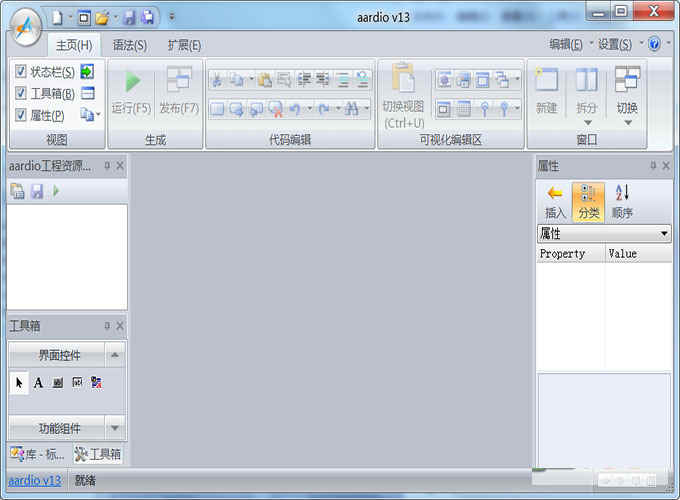Select the letter A label control in toolbox
The height and width of the screenshot is (500, 680).
38,382
